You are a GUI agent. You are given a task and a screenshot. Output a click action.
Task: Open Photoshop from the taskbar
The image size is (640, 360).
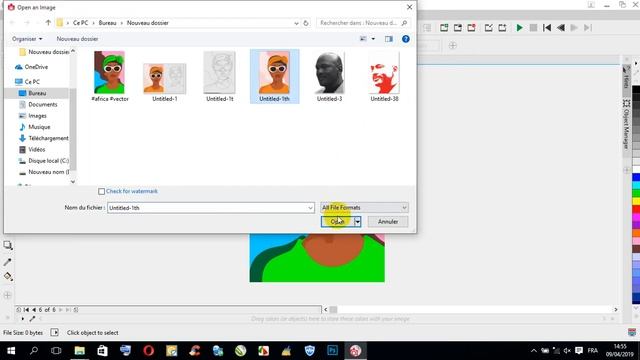(332, 351)
